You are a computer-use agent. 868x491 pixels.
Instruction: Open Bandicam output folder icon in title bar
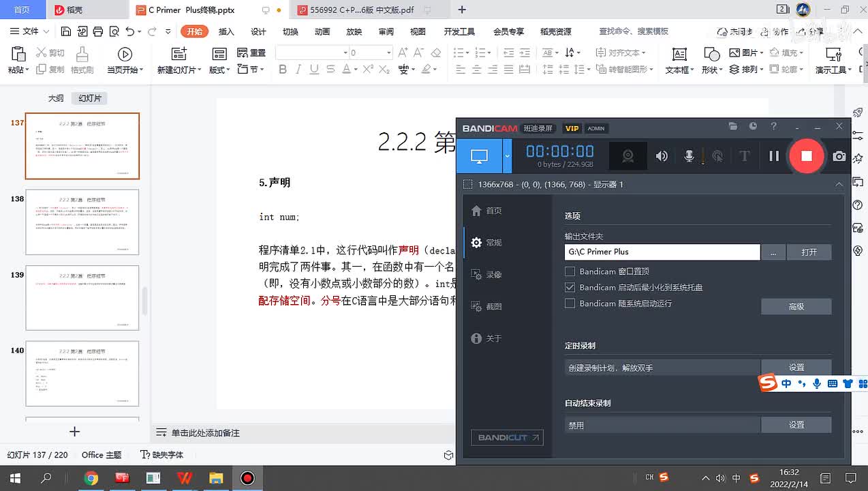point(733,126)
